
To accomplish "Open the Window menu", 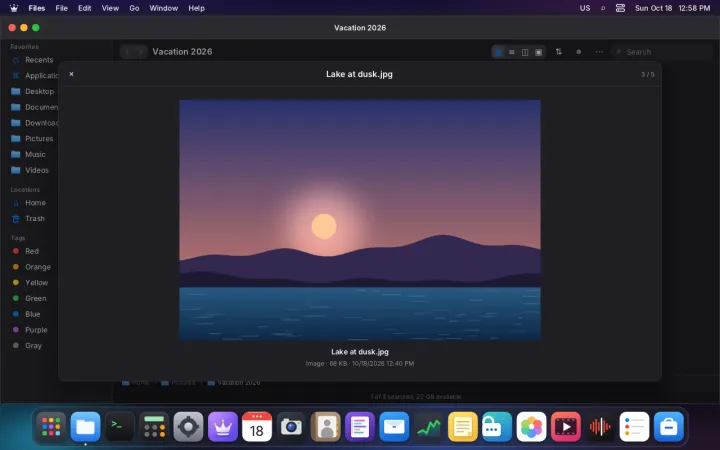I will (x=163, y=8).
